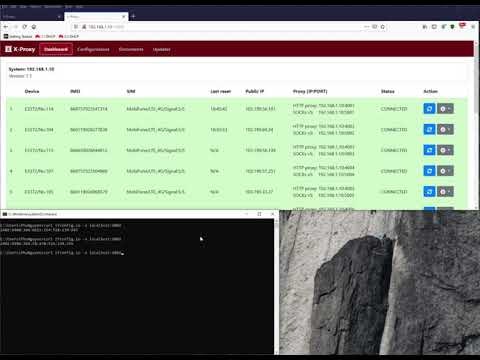Screen dimensions: 480x360
Task: Switch to the Configurations tab
Action: pos(93,49)
